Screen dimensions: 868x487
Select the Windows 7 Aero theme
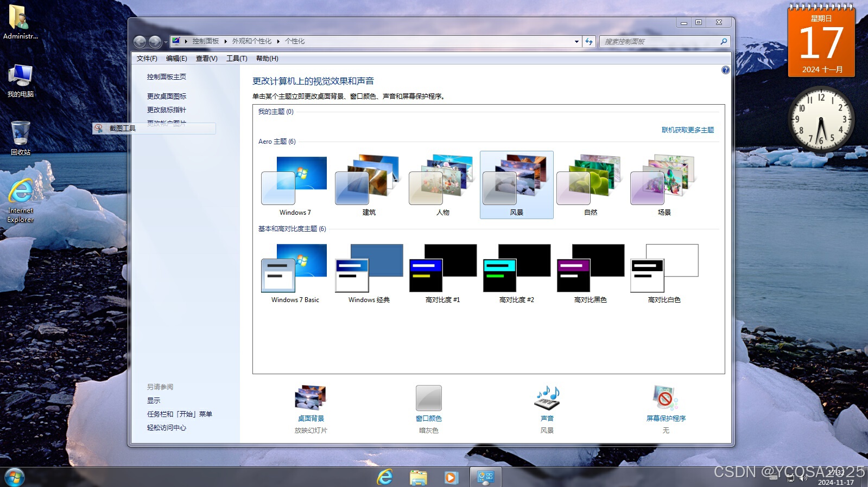pos(295,185)
